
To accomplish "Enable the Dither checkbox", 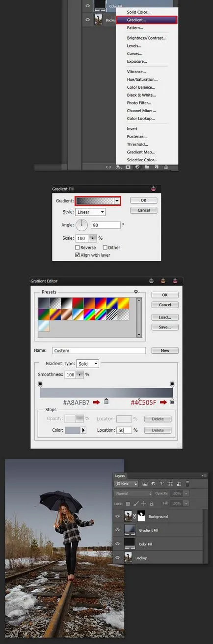I will [x=105, y=248].
